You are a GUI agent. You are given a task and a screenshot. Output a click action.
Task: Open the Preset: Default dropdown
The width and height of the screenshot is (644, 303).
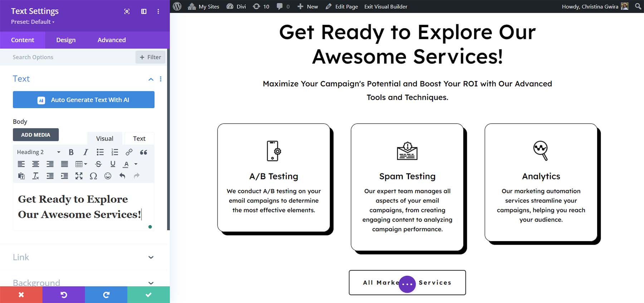coord(33,22)
